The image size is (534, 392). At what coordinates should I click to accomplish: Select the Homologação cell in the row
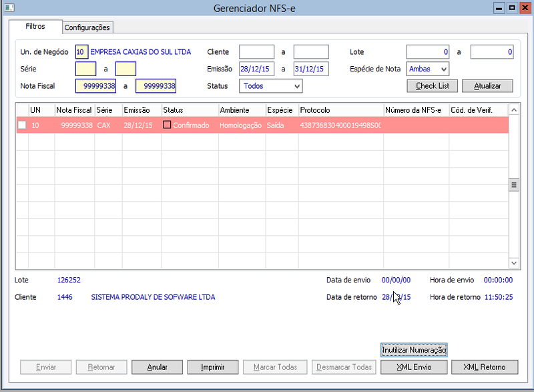tap(242, 125)
